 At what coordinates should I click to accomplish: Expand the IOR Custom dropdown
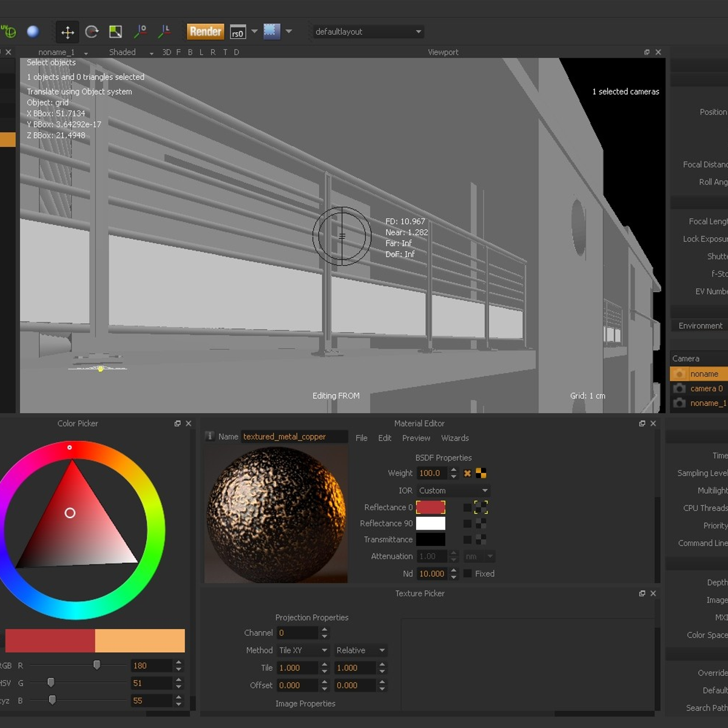[453, 490]
